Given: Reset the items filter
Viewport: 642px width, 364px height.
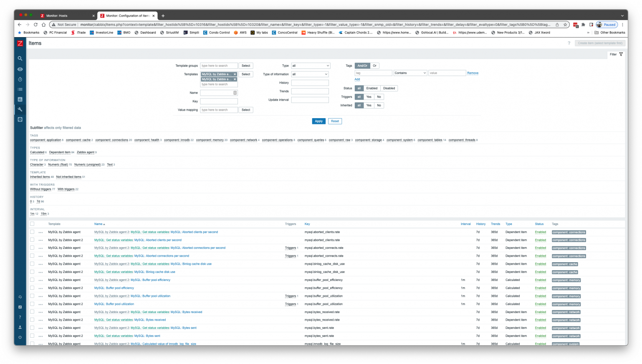Looking at the screenshot, I should click(x=335, y=121).
